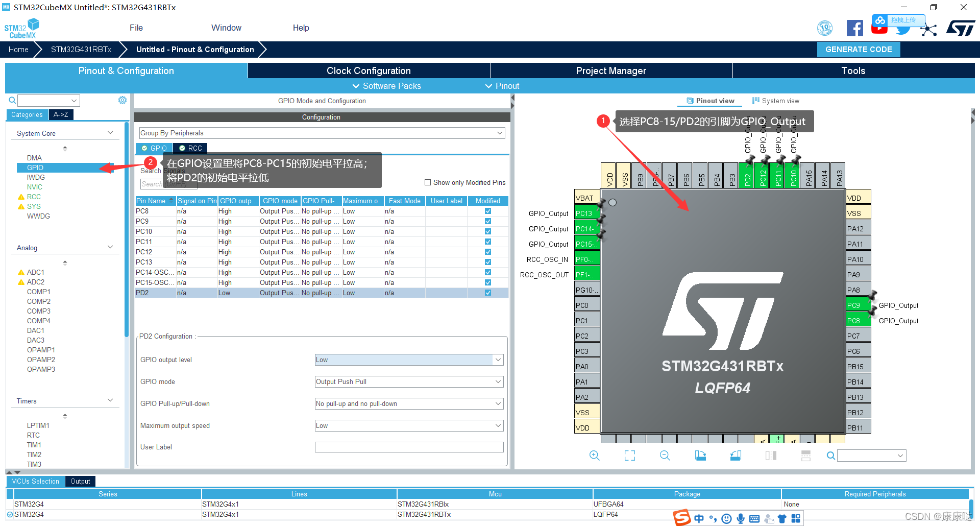This screenshot has height=526, width=980.
Task: Toggle Modified checkbox for PC10 row
Action: coord(488,231)
